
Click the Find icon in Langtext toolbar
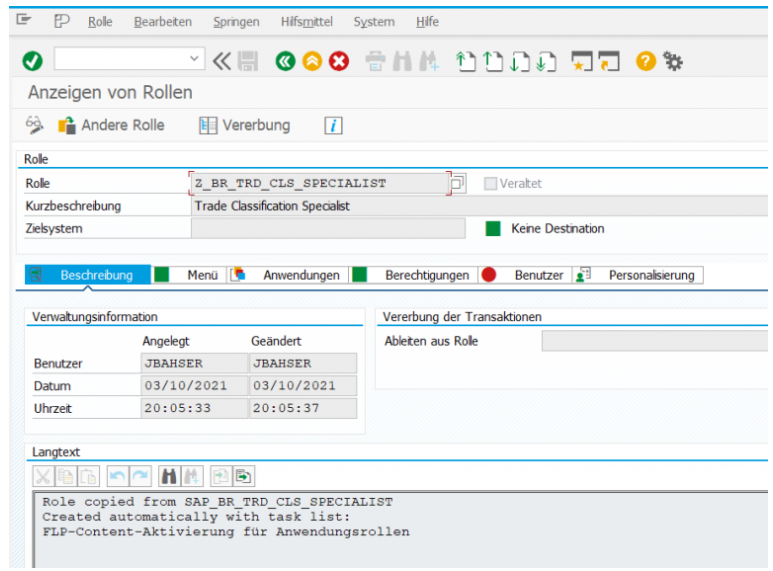coord(167,476)
